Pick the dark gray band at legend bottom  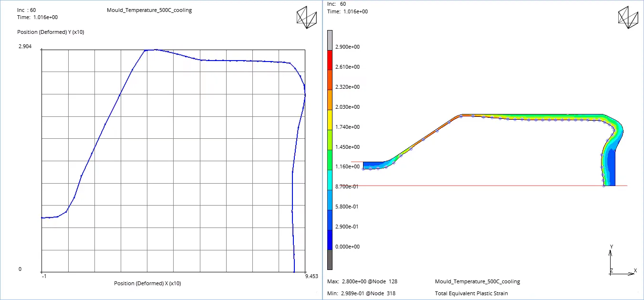[330, 260]
